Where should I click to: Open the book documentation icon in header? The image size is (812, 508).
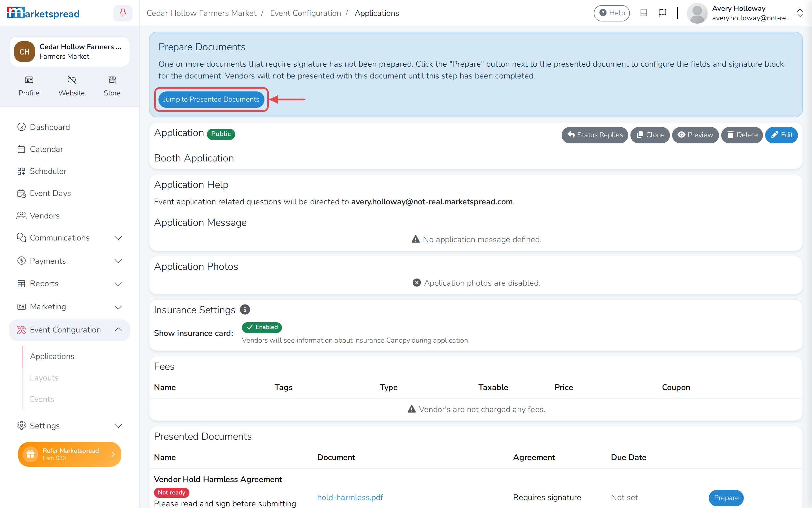point(643,13)
